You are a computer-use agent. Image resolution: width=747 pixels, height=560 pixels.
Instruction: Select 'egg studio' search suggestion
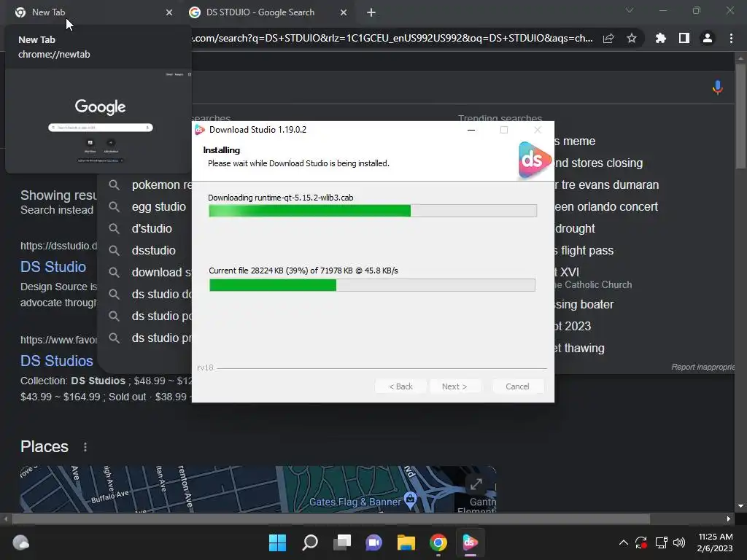158,206
